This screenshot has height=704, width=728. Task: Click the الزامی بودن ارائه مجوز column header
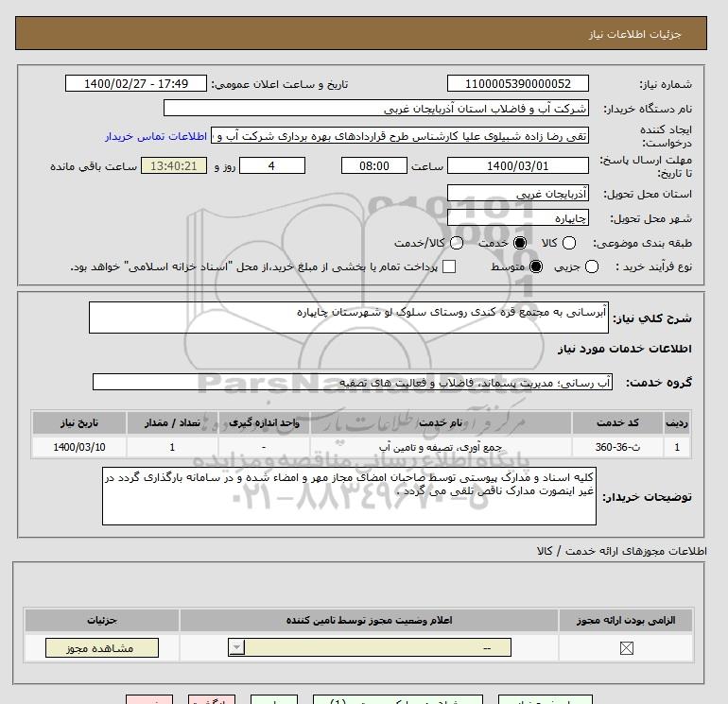[x=626, y=620]
